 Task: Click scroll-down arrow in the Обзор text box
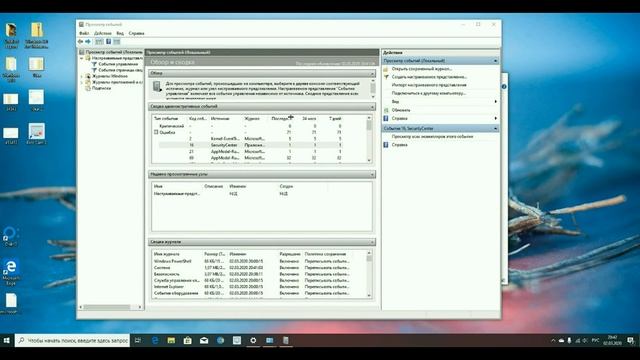click(373, 96)
